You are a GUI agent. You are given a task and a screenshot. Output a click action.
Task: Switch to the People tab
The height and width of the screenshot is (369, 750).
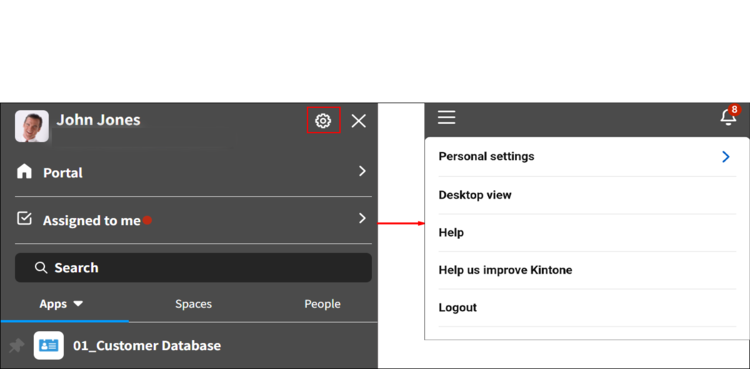[x=322, y=304]
